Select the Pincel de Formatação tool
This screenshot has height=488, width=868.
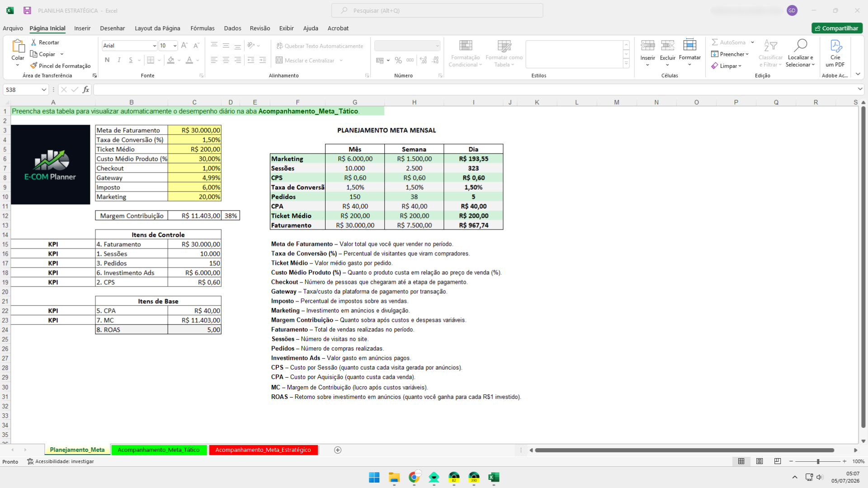pos(61,66)
